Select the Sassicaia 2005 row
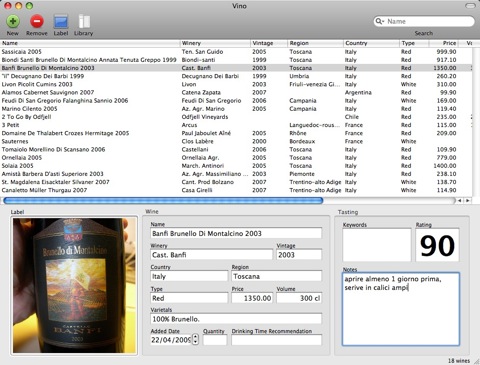 coord(236,52)
